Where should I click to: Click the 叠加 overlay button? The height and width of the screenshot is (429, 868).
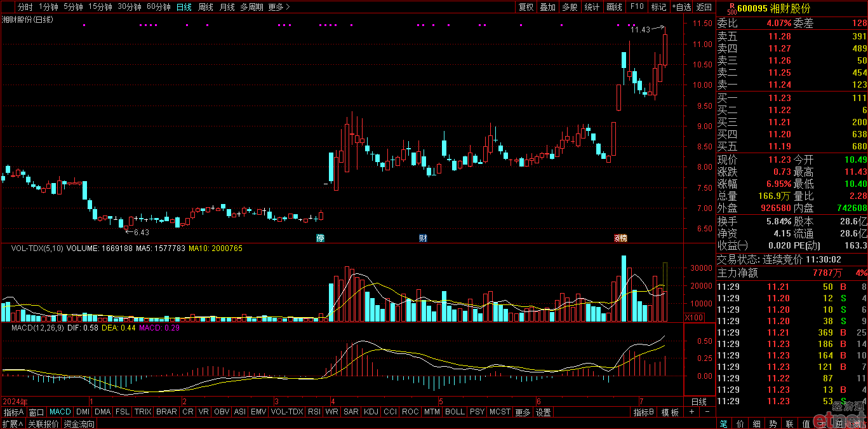tap(548, 7)
